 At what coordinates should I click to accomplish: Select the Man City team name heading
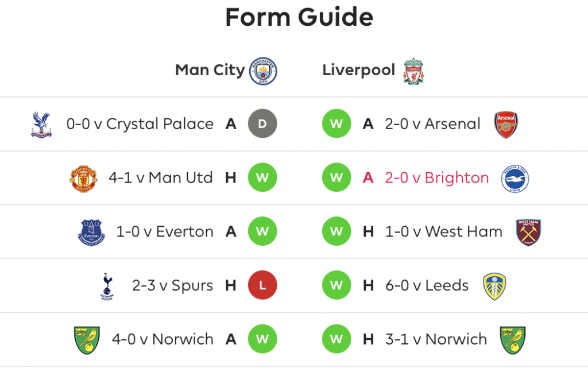[210, 70]
